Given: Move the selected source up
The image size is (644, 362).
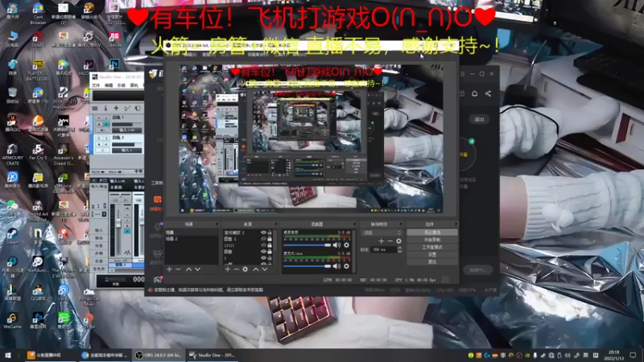Looking at the screenshot, I should (x=255, y=269).
